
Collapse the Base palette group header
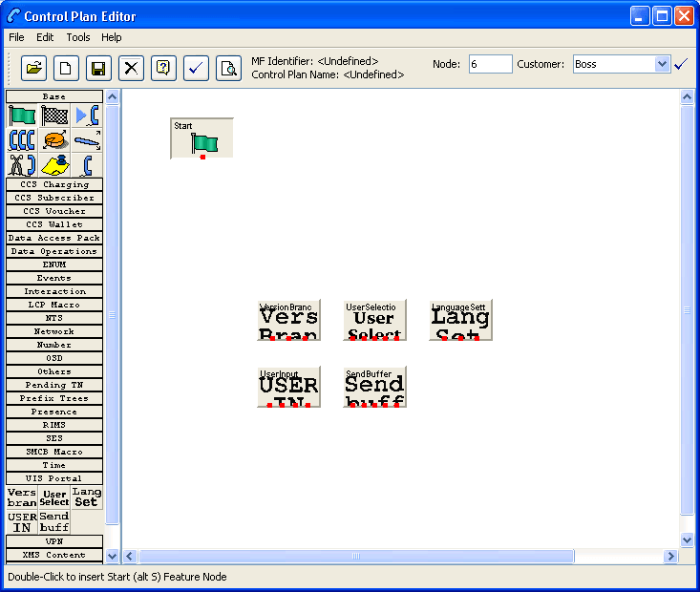[54, 96]
